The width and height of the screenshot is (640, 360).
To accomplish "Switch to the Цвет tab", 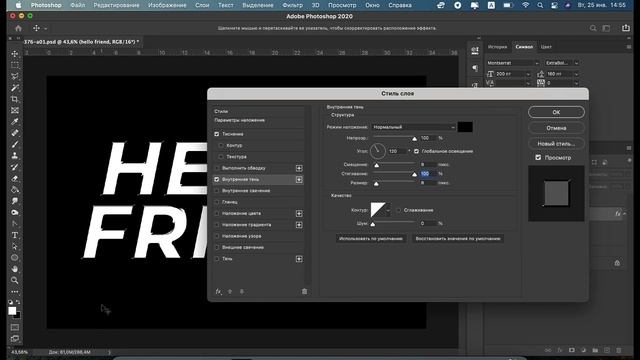I will 546,47.
